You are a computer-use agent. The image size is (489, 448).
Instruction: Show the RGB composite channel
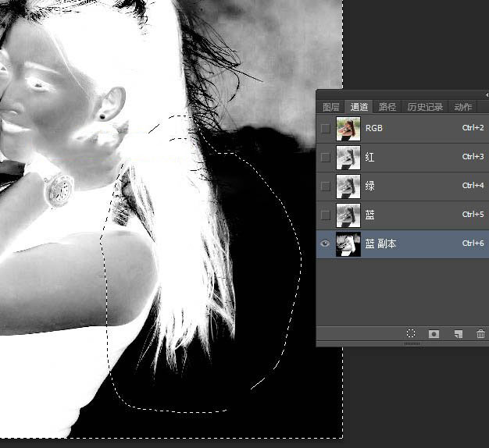coord(325,128)
